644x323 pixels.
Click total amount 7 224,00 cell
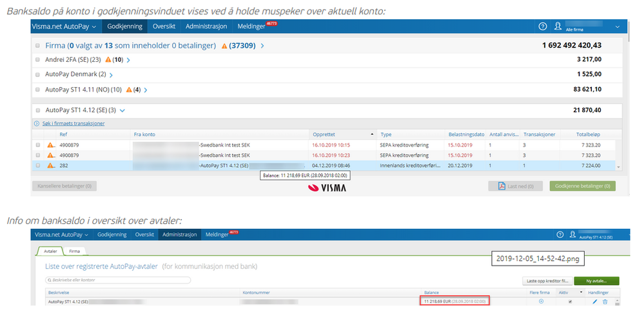coord(590,166)
